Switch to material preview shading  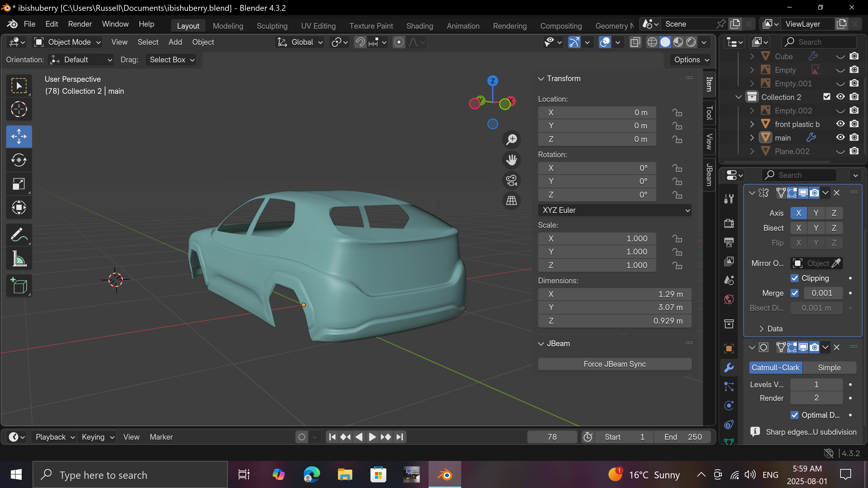point(678,42)
